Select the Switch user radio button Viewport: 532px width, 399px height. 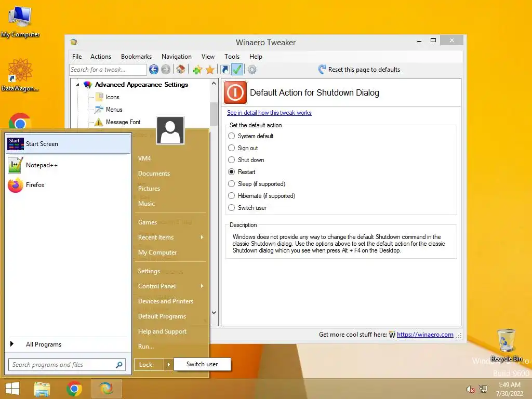point(231,208)
